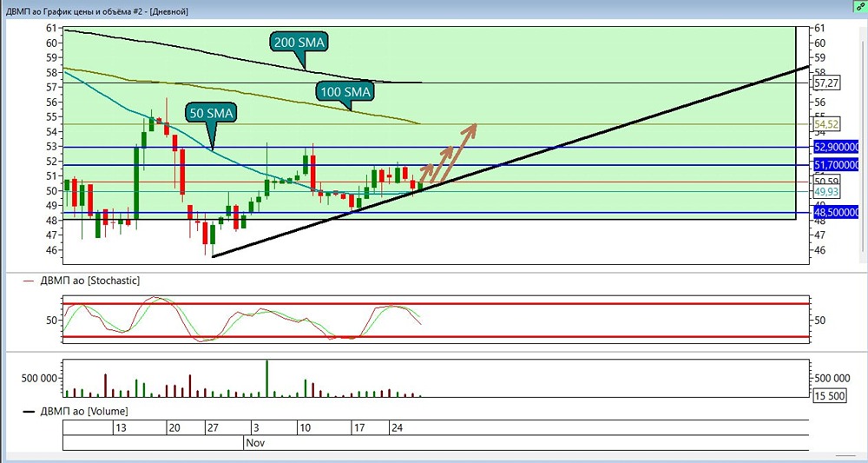Select the 100 SMA callout label
The image size is (868, 463).
(345, 91)
